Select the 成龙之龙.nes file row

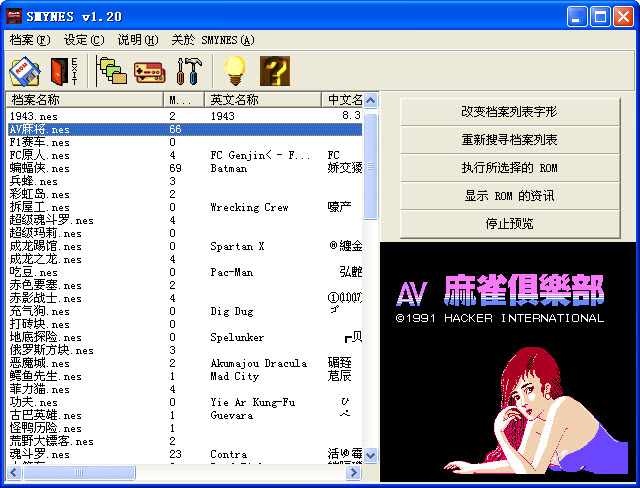(184, 260)
